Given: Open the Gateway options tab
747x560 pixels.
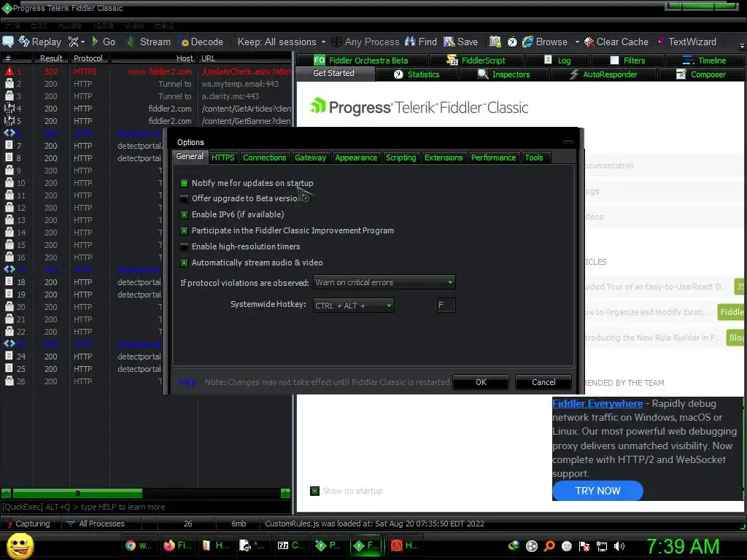Looking at the screenshot, I should pyautogui.click(x=310, y=157).
